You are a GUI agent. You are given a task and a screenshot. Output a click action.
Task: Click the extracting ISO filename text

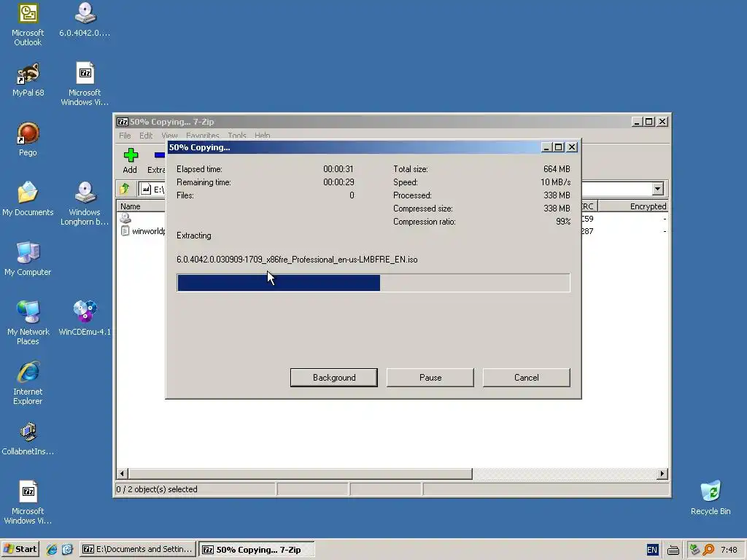click(297, 260)
